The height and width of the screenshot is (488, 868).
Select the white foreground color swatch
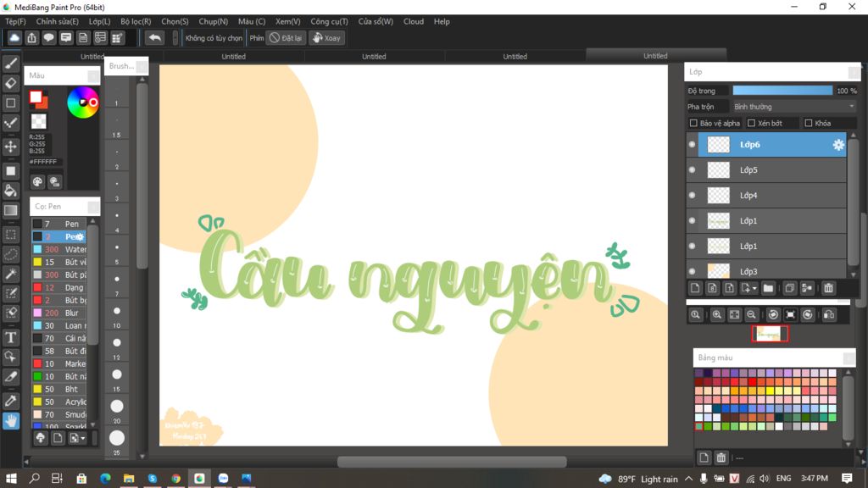coord(36,97)
